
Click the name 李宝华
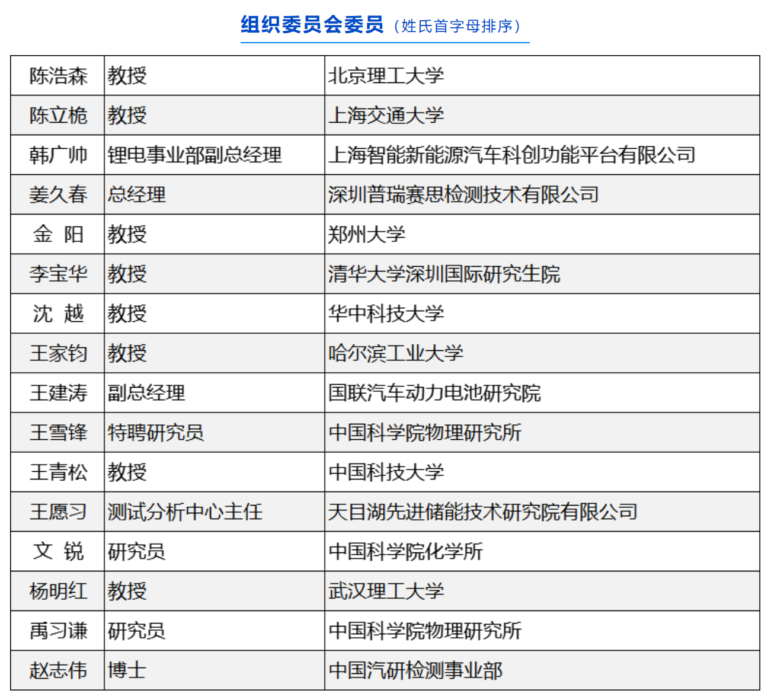tap(58, 274)
